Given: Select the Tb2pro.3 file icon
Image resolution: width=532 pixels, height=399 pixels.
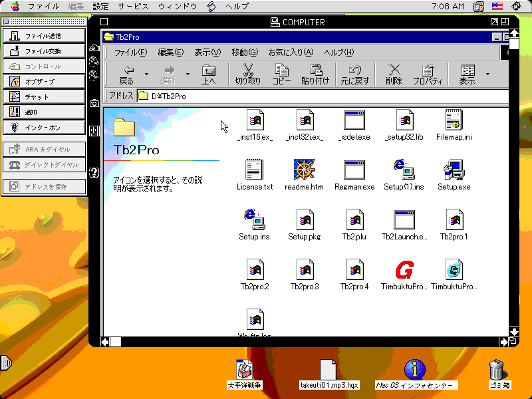Looking at the screenshot, I should click(305, 269).
